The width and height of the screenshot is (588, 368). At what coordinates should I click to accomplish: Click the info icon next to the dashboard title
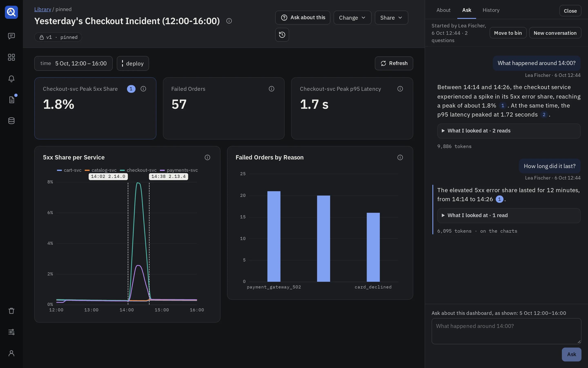[x=229, y=21]
